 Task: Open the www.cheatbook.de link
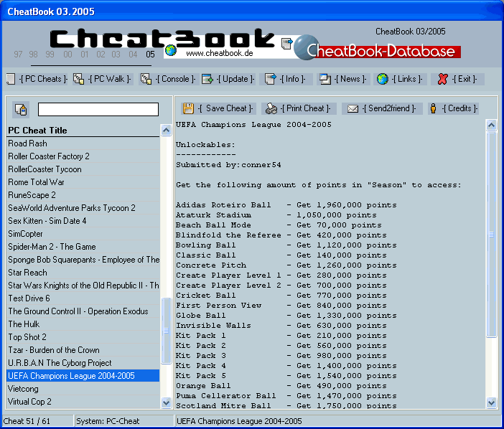tap(220, 53)
